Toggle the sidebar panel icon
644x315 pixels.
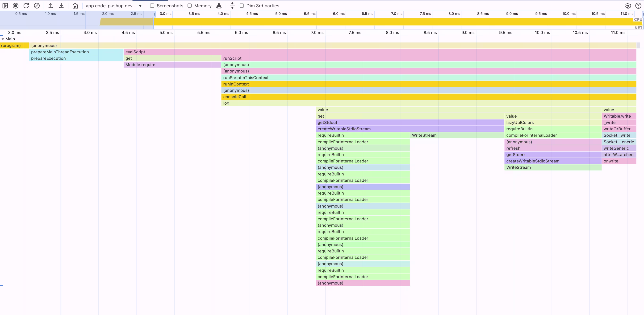pyautogui.click(x=5, y=5)
